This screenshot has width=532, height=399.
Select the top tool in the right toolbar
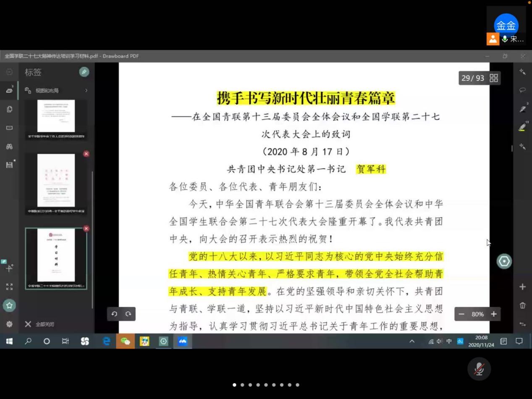click(523, 72)
